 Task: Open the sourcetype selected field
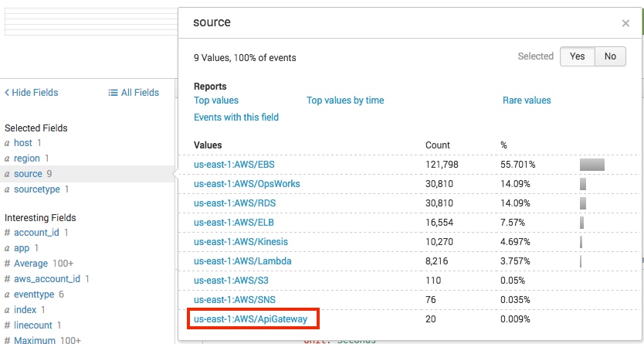pos(37,189)
